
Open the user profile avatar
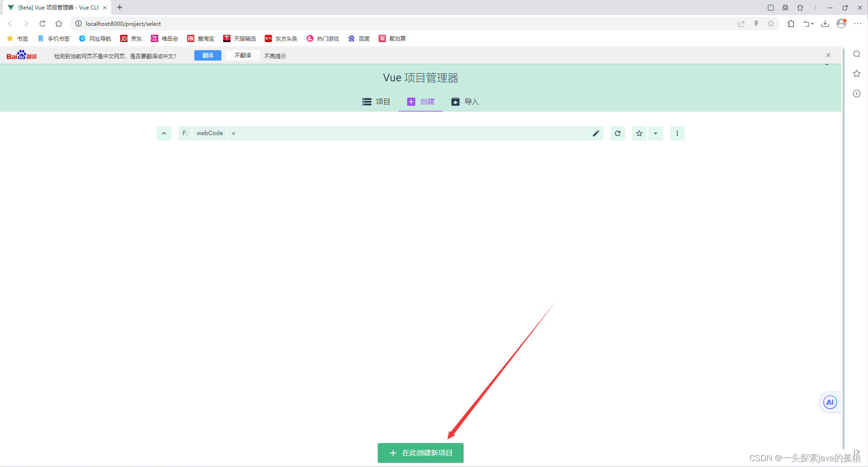(x=841, y=24)
